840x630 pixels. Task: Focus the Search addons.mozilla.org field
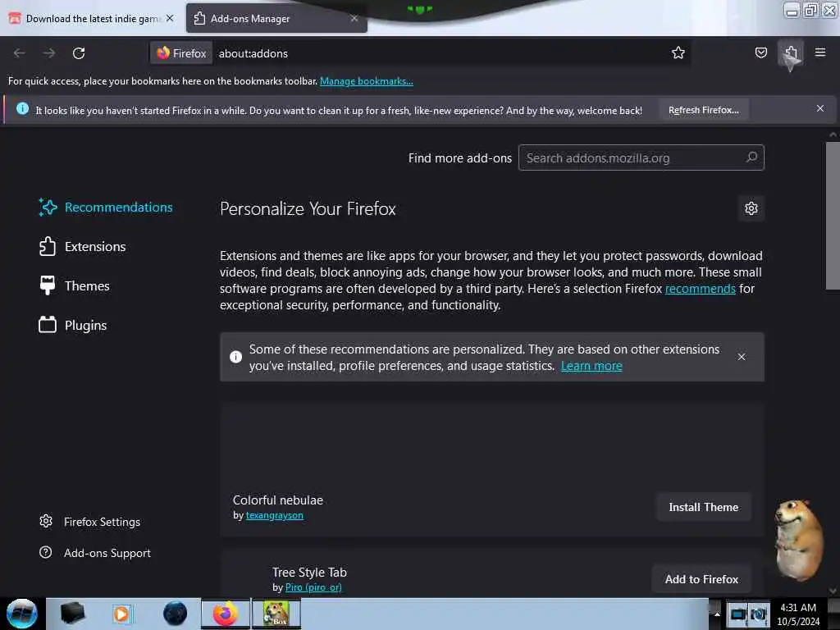point(641,157)
